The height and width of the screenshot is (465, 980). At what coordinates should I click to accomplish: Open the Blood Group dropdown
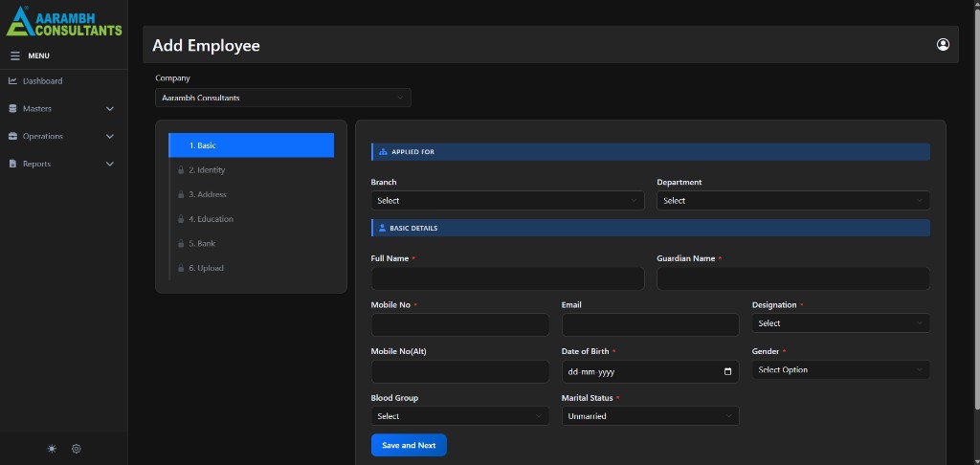coord(460,416)
